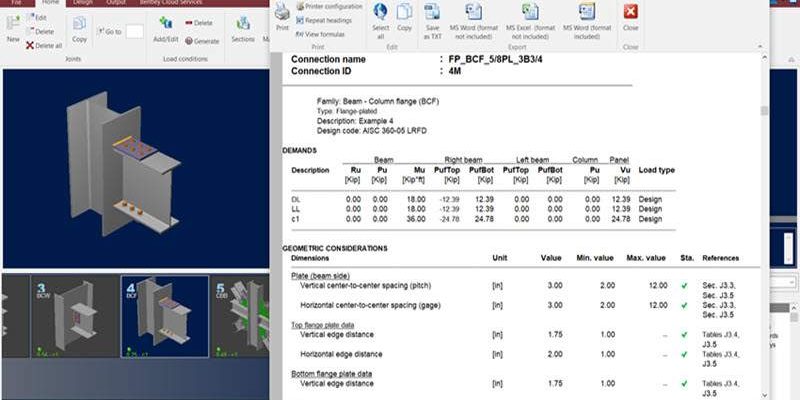Export to MS Word format not included
The height and width of the screenshot is (400, 800).
473,20
